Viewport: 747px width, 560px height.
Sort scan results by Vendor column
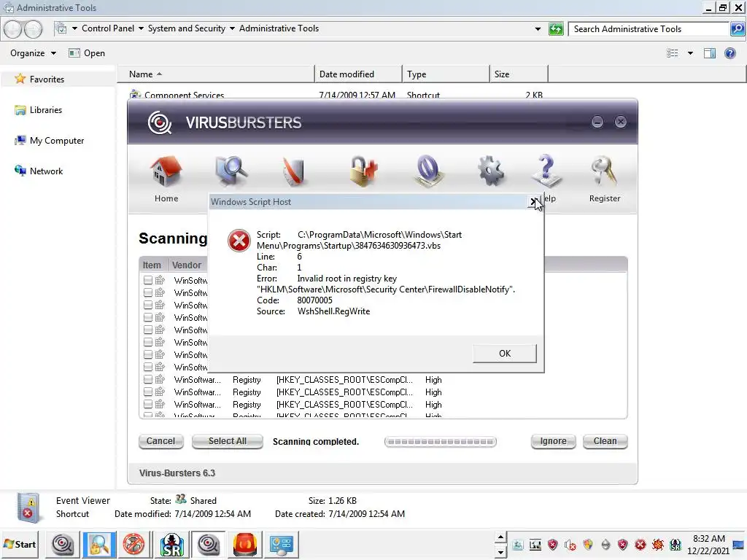tap(187, 265)
